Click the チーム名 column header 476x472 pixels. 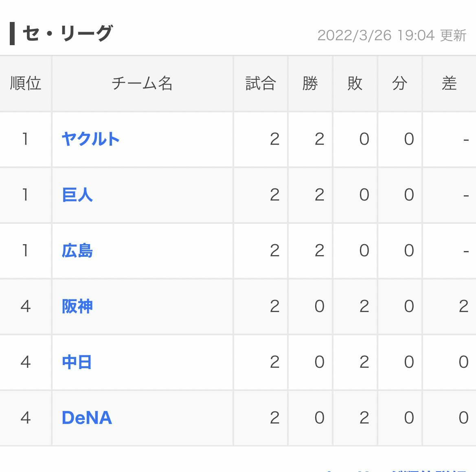pyautogui.click(x=143, y=83)
